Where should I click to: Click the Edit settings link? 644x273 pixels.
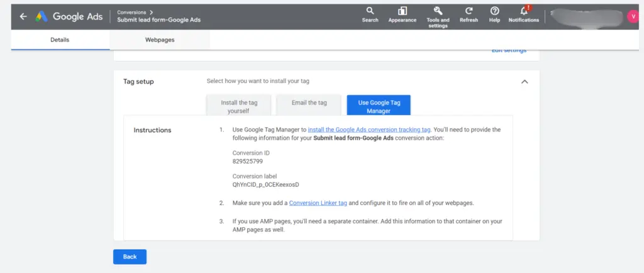[x=509, y=50]
